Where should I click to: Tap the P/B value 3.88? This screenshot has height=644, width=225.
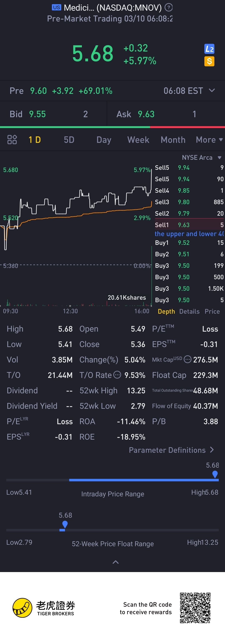211,421
